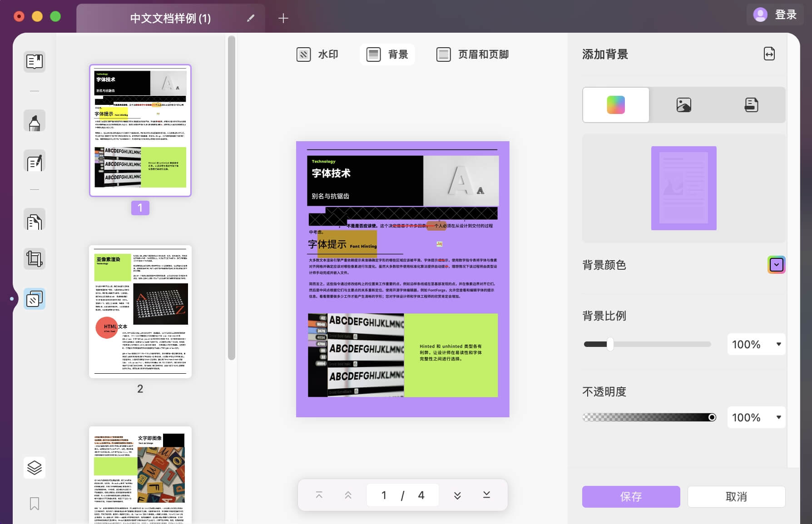Screen dimensions: 812x524
Task: Click the 不透明度 label
Action: click(604, 391)
